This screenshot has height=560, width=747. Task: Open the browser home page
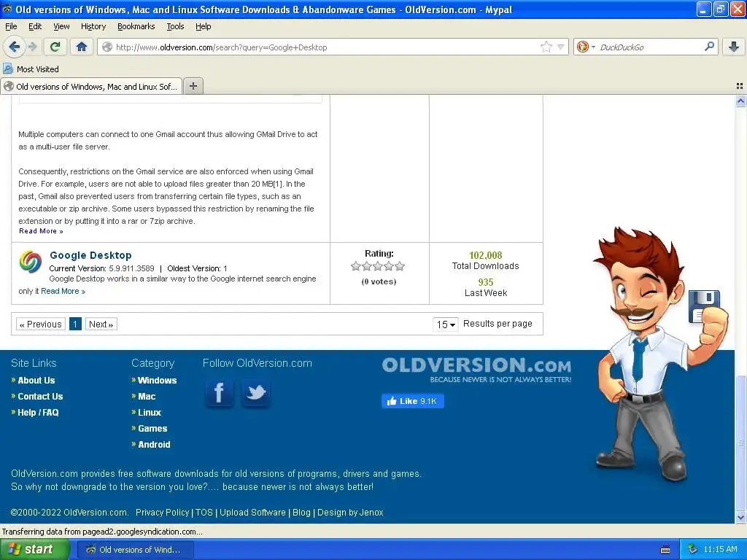tap(82, 47)
